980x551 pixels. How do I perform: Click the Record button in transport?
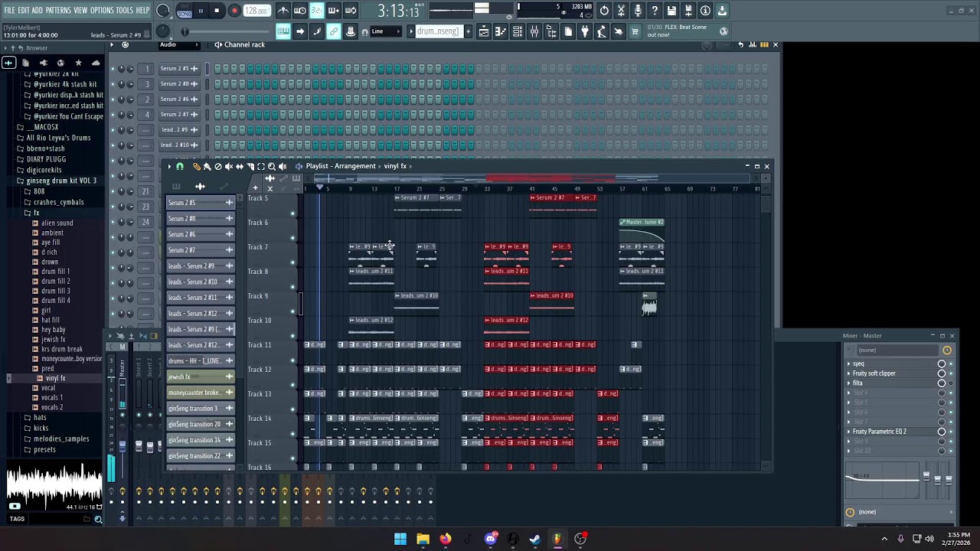(234, 11)
